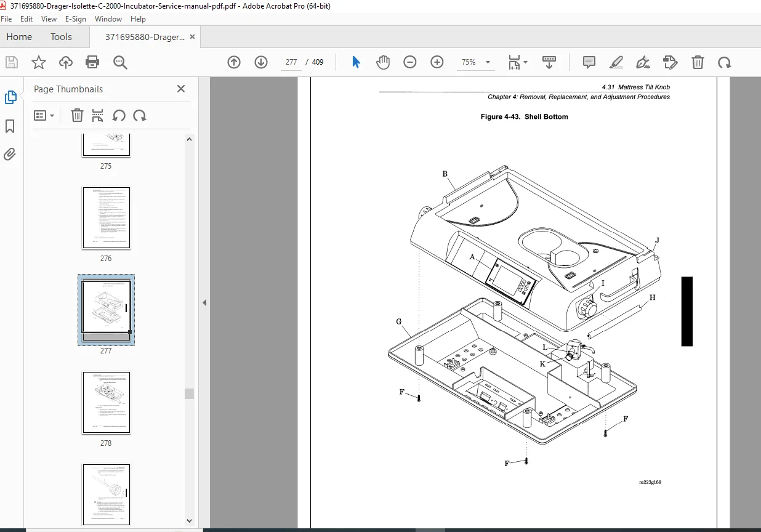Choose the Selection arrow tool
The height and width of the screenshot is (532, 761).
(x=356, y=62)
